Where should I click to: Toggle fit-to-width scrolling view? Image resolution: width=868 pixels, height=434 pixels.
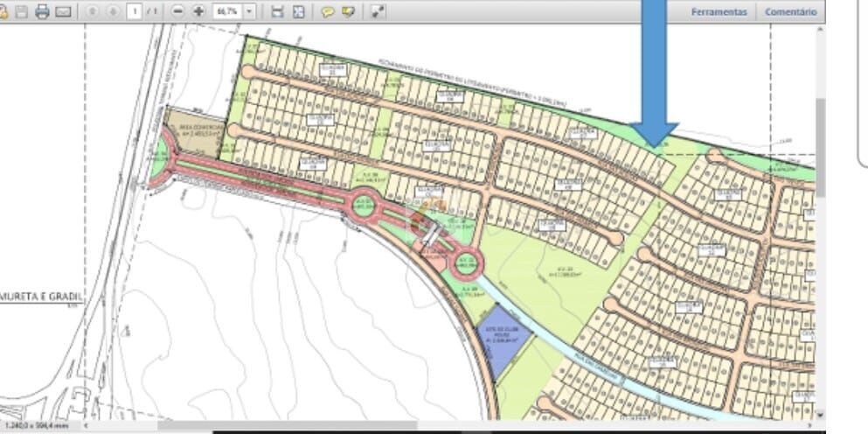click(278, 11)
